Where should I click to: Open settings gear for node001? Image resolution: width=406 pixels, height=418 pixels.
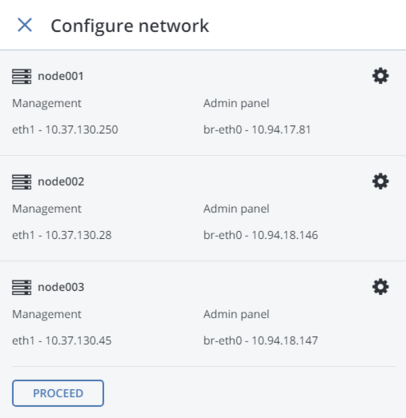pyautogui.click(x=380, y=76)
